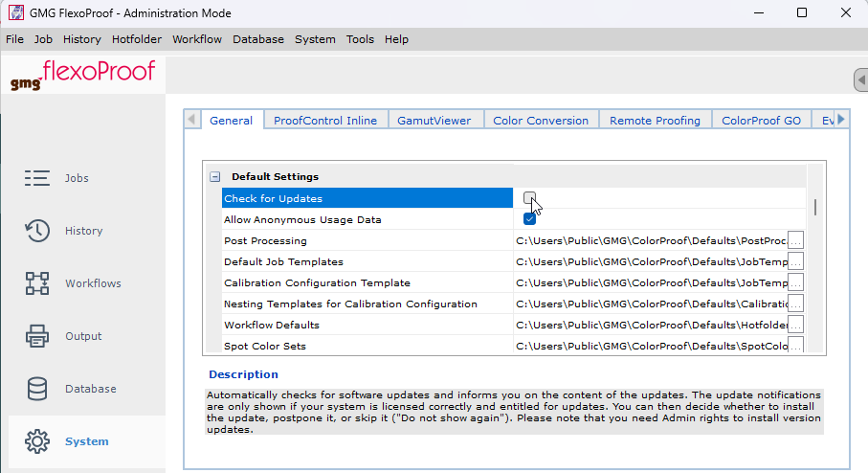Image resolution: width=868 pixels, height=473 pixels.
Task: Browse for Nesting Templates path
Action: coord(795,304)
